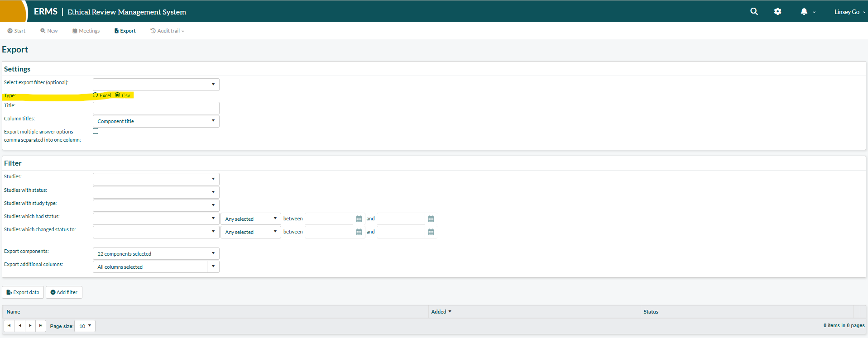
Task: Click the had status end date field
Action: click(401, 219)
